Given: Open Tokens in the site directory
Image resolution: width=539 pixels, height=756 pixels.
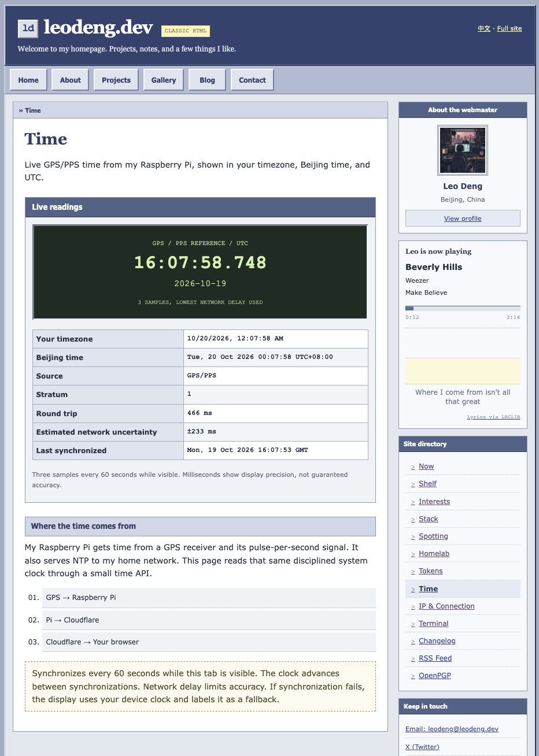Looking at the screenshot, I should click(x=431, y=571).
